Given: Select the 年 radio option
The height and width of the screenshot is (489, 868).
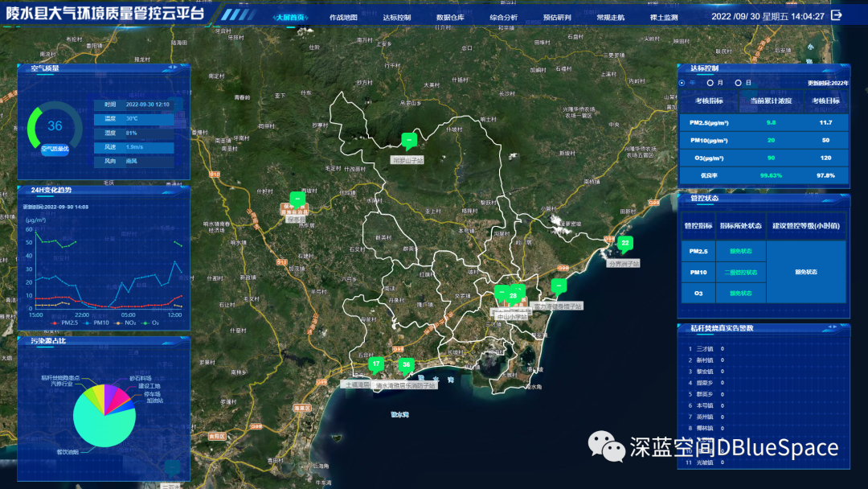Looking at the screenshot, I should tap(682, 83).
